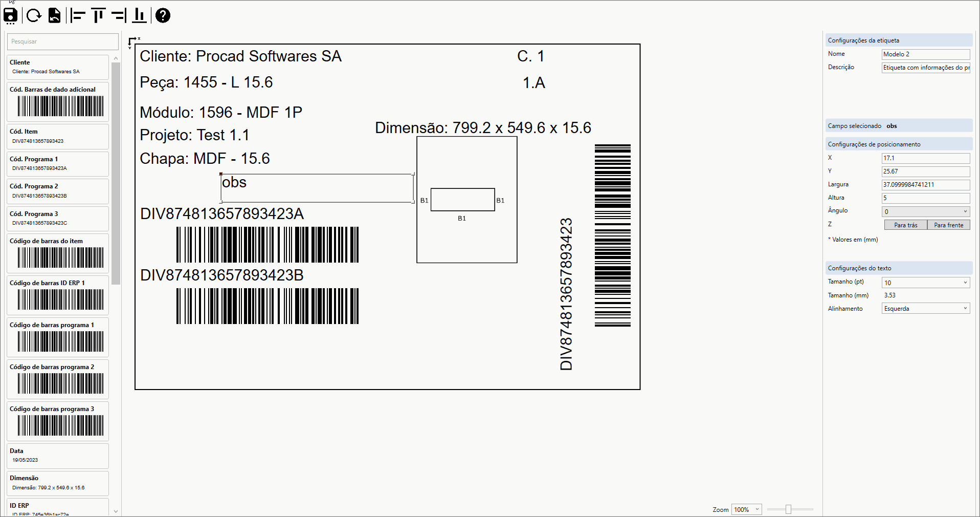980x517 pixels.
Task: Save the label with the floppy disk icon
Action: [x=11, y=15]
